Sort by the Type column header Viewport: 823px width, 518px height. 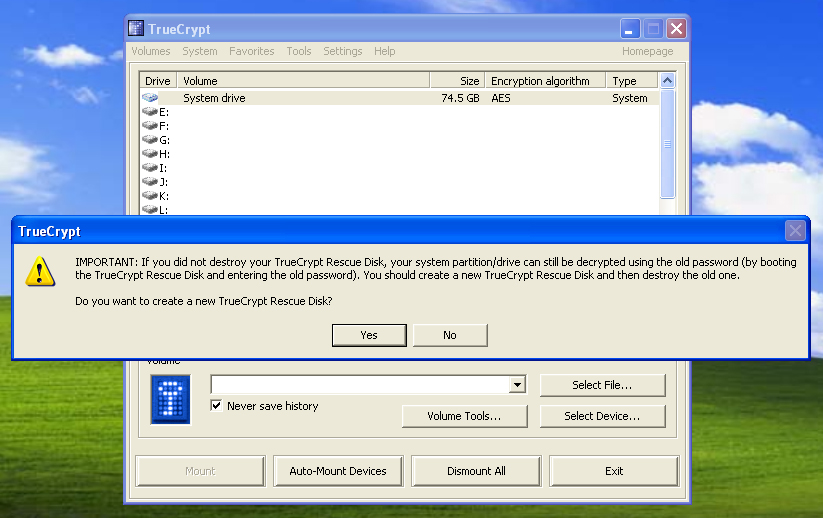coord(632,81)
